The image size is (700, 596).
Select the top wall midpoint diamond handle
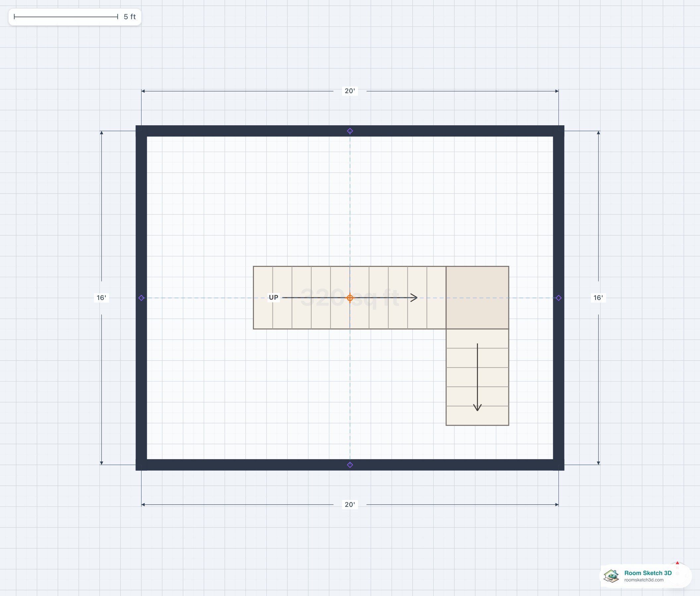click(350, 131)
